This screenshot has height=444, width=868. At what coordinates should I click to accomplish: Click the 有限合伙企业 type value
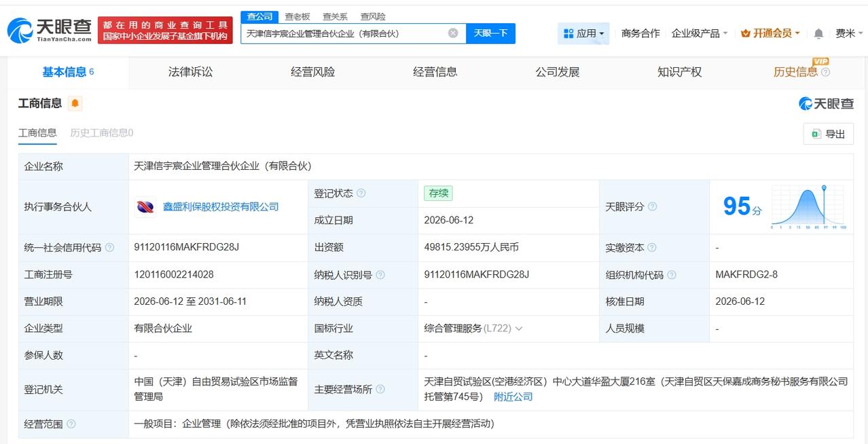(163, 329)
